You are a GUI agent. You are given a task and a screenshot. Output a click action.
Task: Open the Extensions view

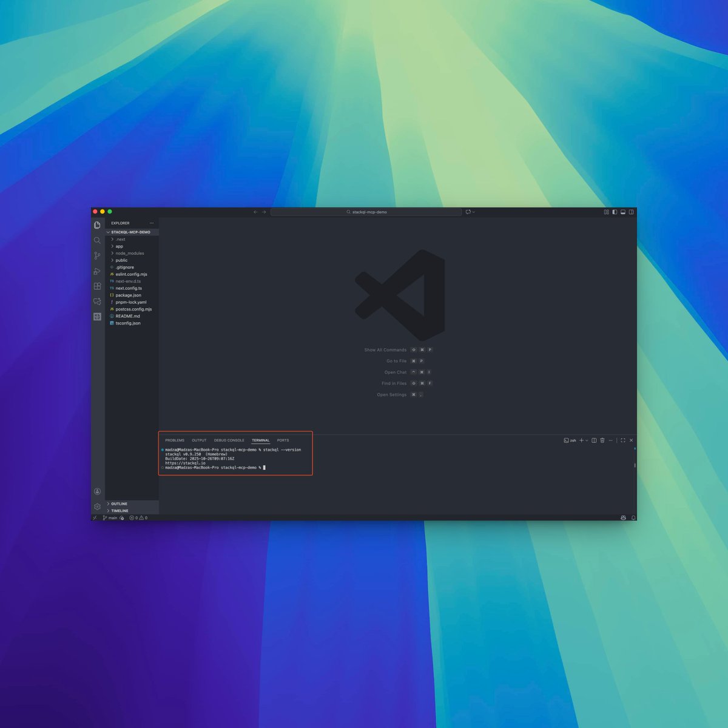97,286
